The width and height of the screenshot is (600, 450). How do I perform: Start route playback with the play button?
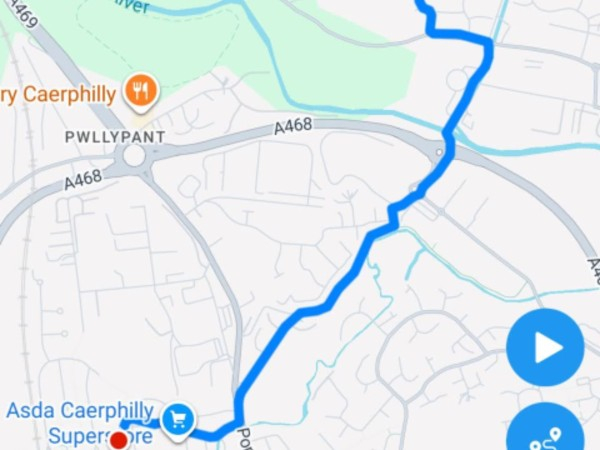pos(545,347)
